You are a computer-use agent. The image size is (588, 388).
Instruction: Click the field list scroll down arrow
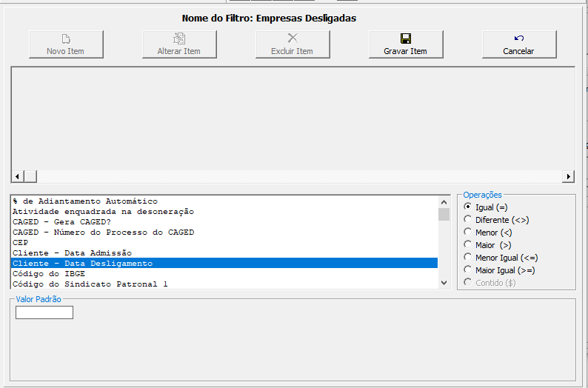coord(444,283)
